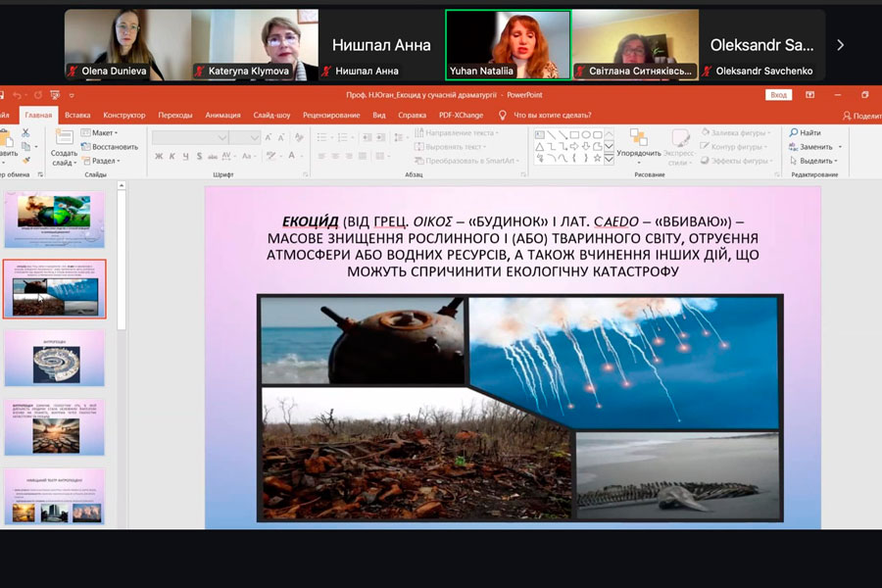Click the Вход sign-in button
Viewport: 882px width, 588px height.
(778, 95)
